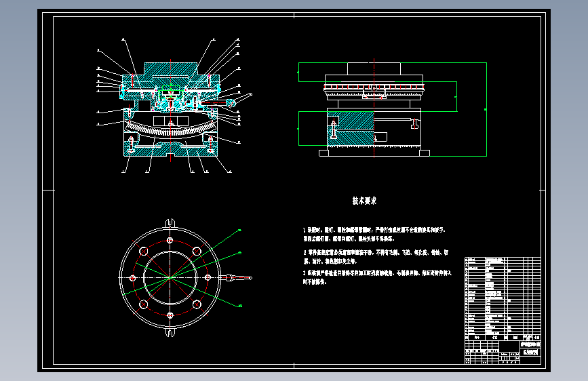
Task: Select technical requirement note numbered 3
Action: click(x=377, y=277)
